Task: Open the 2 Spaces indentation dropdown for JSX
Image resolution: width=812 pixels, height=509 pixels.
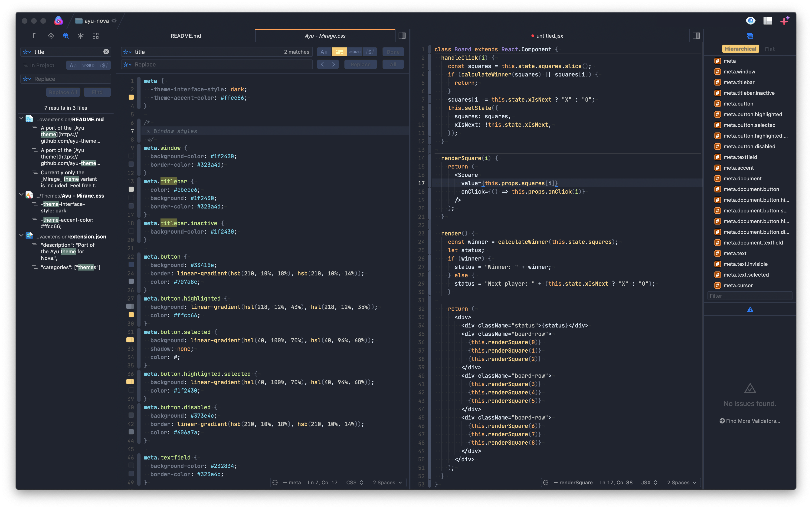Action: click(x=681, y=483)
